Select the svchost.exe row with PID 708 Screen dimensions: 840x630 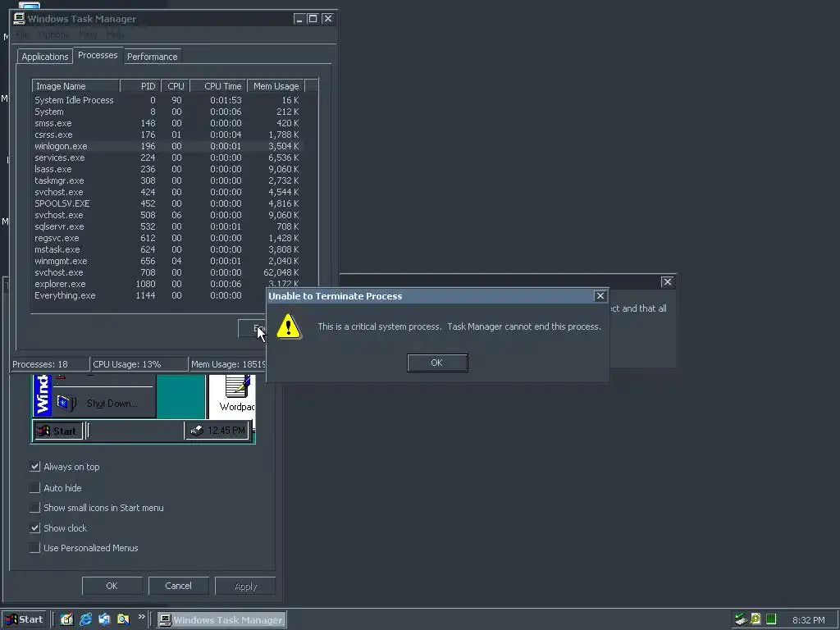pyautogui.click(x=167, y=272)
